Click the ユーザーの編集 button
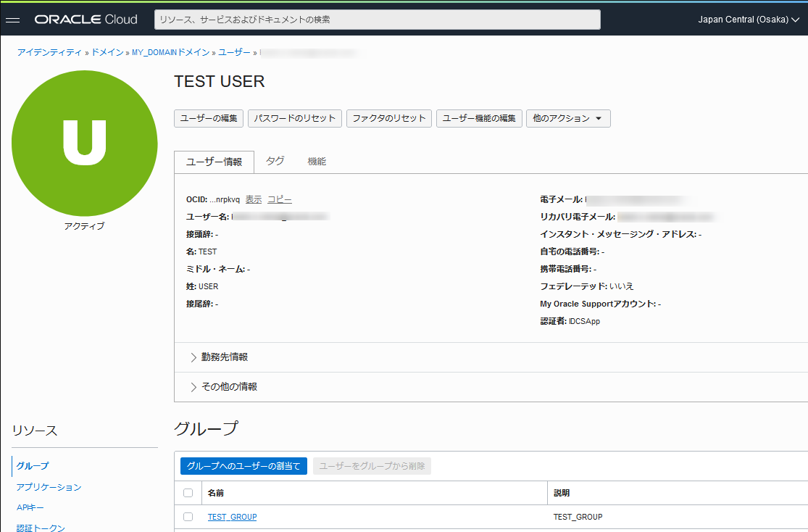The width and height of the screenshot is (808, 532). tap(209, 118)
